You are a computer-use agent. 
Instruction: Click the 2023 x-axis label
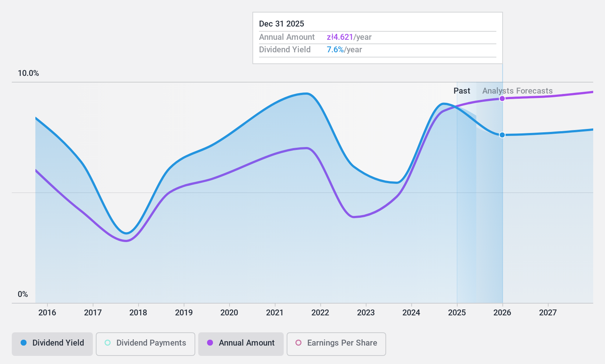click(x=366, y=313)
